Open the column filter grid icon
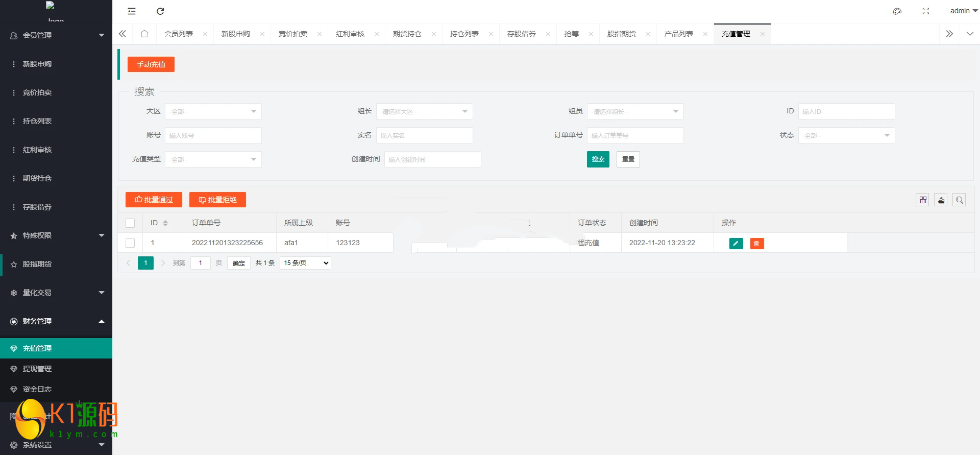 pyautogui.click(x=922, y=200)
